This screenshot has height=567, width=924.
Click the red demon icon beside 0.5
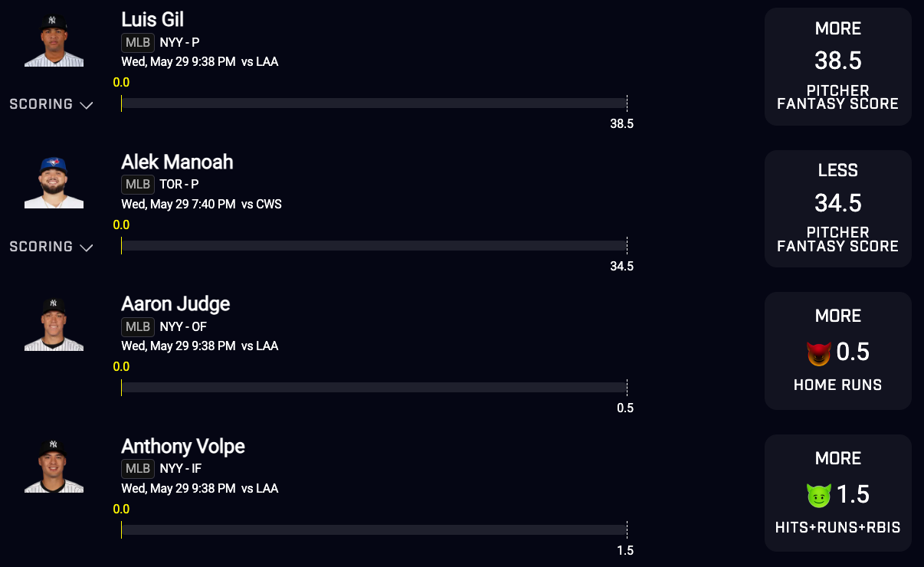coord(819,353)
